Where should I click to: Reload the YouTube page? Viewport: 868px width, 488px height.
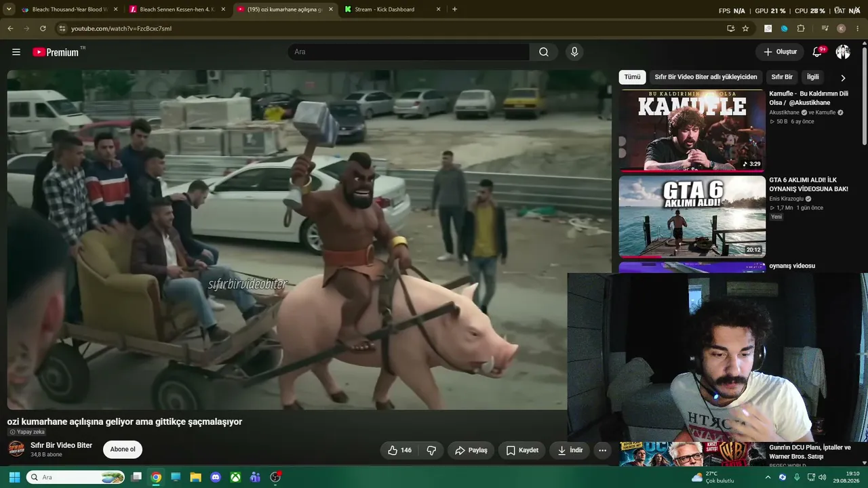point(43,28)
